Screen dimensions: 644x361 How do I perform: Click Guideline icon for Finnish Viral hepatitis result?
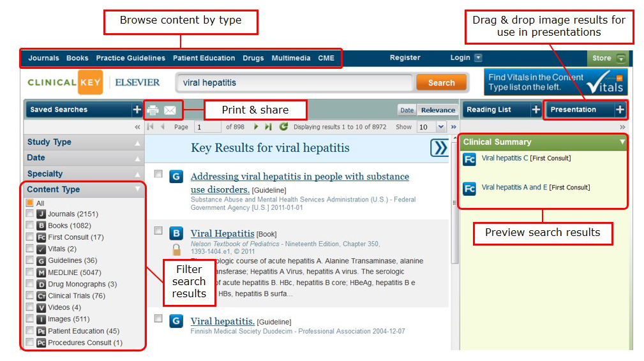(176, 321)
